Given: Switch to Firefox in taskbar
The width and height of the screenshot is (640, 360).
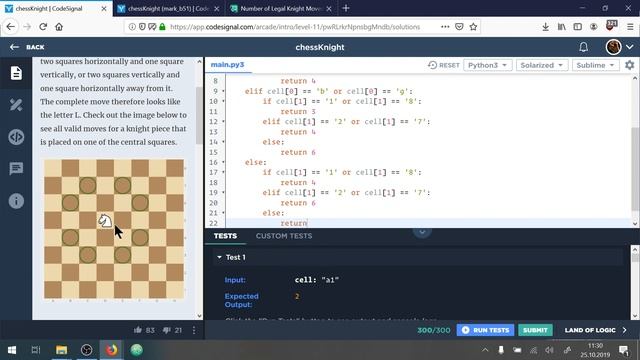Looking at the screenshot, I should click(111, 350).
